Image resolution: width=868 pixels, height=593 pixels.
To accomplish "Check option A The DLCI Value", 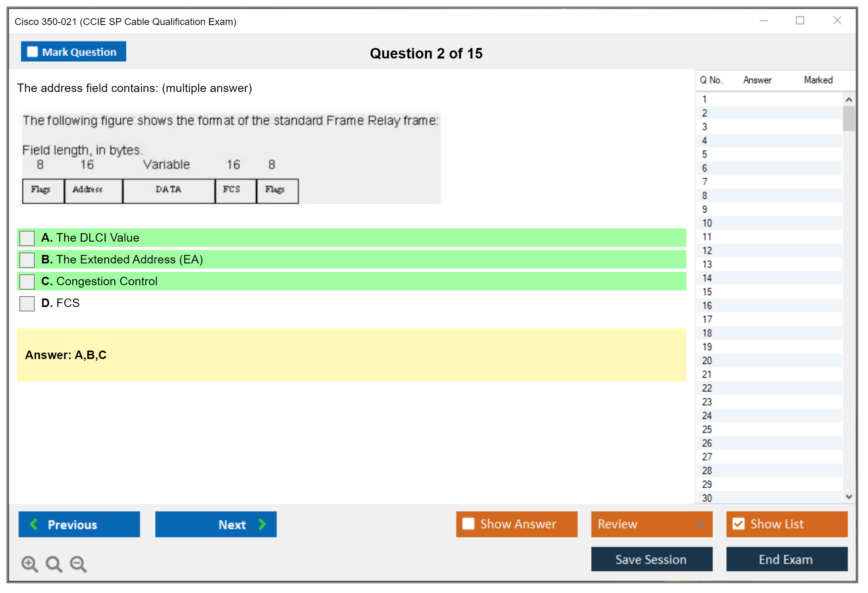I will coord(27,238).
